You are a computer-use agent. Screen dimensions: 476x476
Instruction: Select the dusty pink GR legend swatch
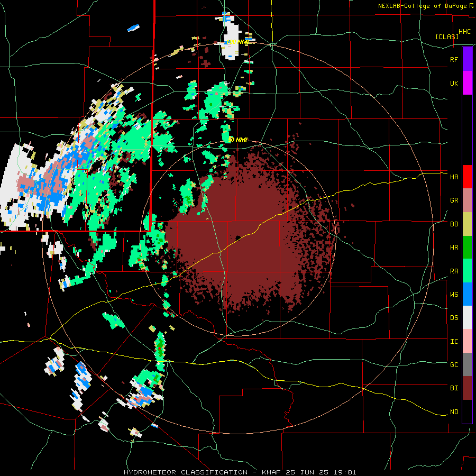click(467, 200)
